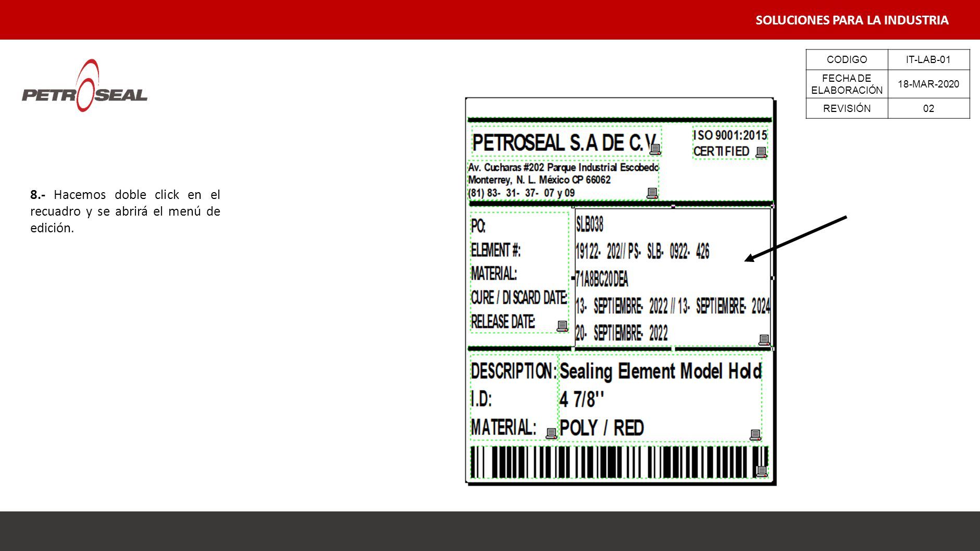This screenshot has height=551, width=980.
Task: Click the FECHA DE ELABORACIÓN cell
Action: click(847, 84)
